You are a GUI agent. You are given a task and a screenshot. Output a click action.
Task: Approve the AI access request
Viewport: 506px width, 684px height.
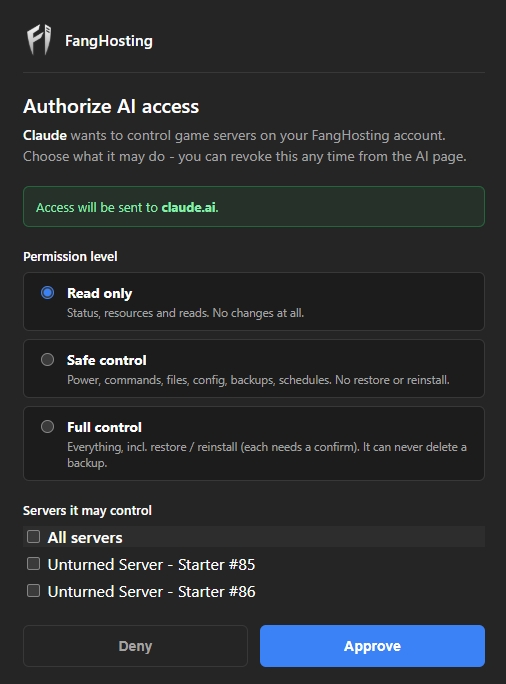[373, 646]
